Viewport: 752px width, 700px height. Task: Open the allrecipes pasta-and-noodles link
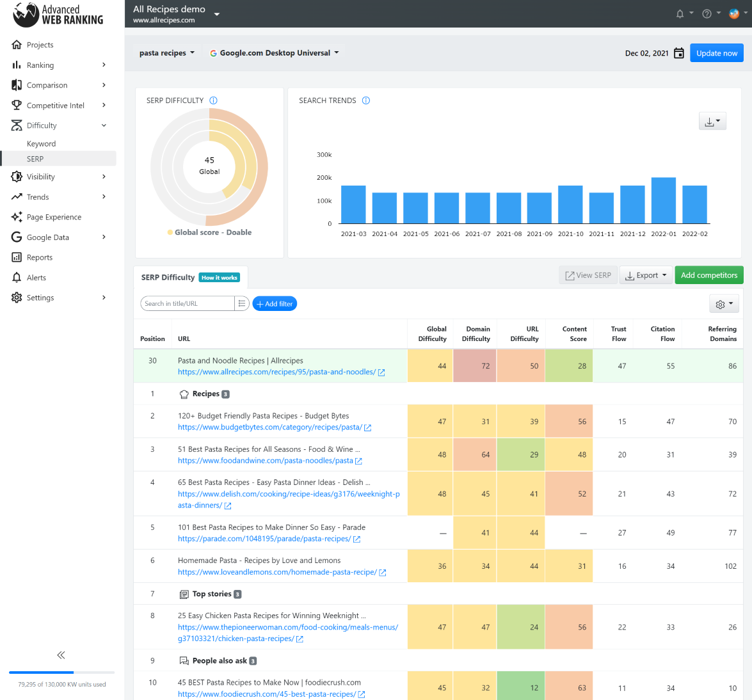pyautogui.click(x=276, y=372)
